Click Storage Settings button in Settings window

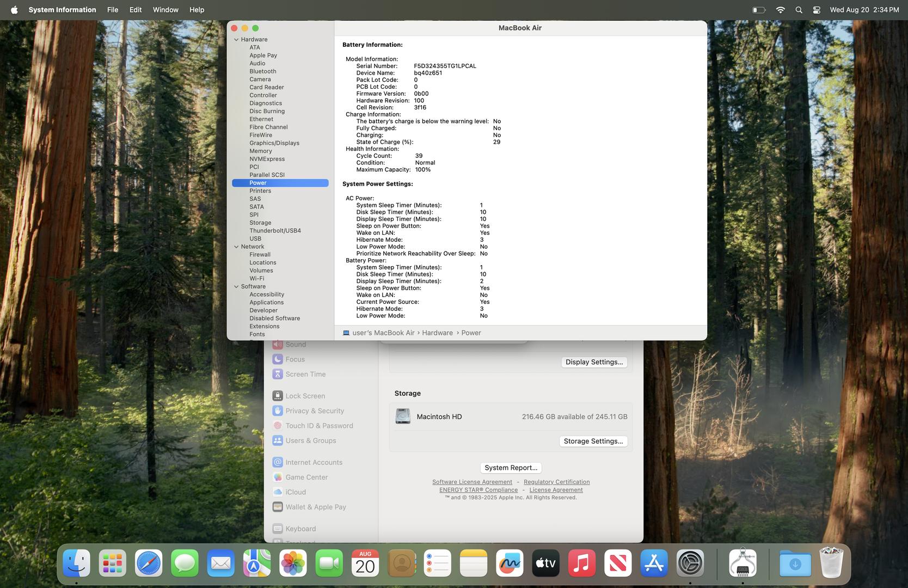593,442
